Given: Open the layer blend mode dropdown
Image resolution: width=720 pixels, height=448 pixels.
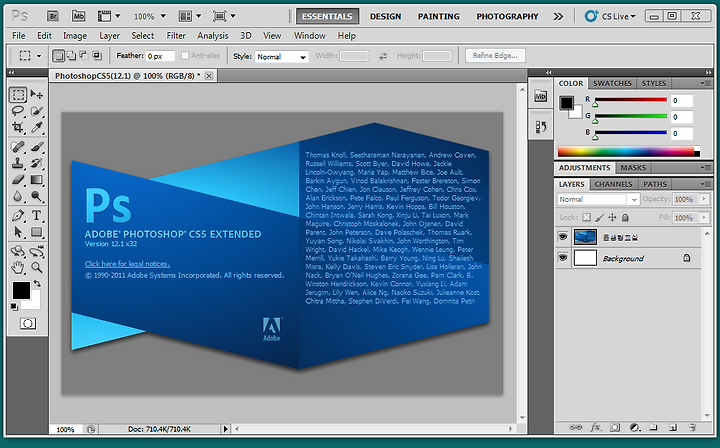Looking at the screenshot, I should (x=598, y=199).
